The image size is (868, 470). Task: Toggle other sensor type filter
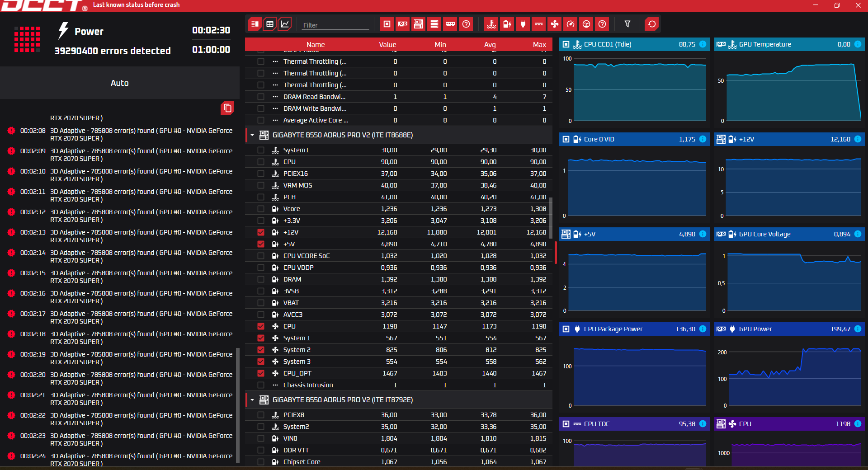point(602,24)
